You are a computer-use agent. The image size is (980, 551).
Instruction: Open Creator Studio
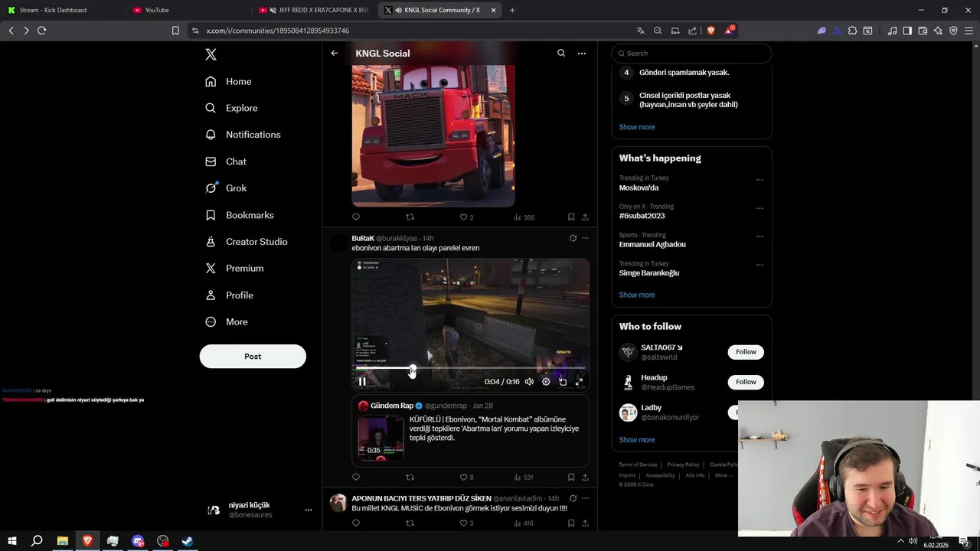pos(247,242)
